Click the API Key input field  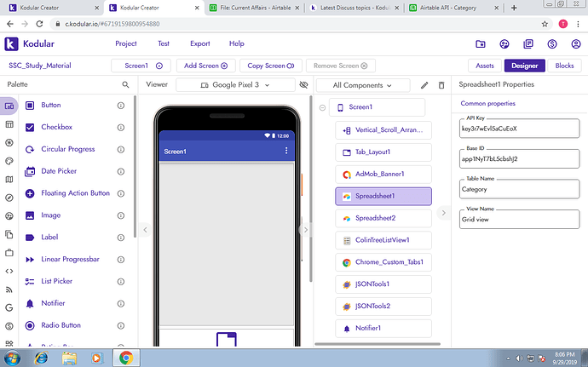coord(519,129)
